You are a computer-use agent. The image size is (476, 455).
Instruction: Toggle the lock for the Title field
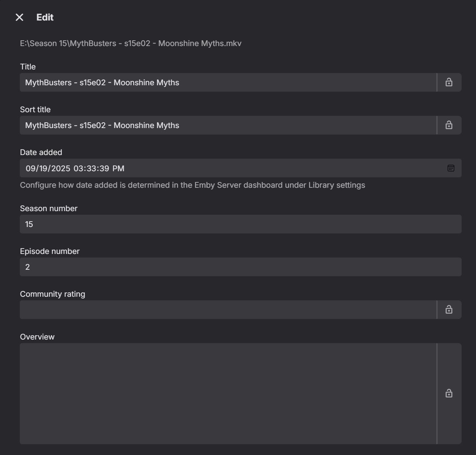[449, 82]
